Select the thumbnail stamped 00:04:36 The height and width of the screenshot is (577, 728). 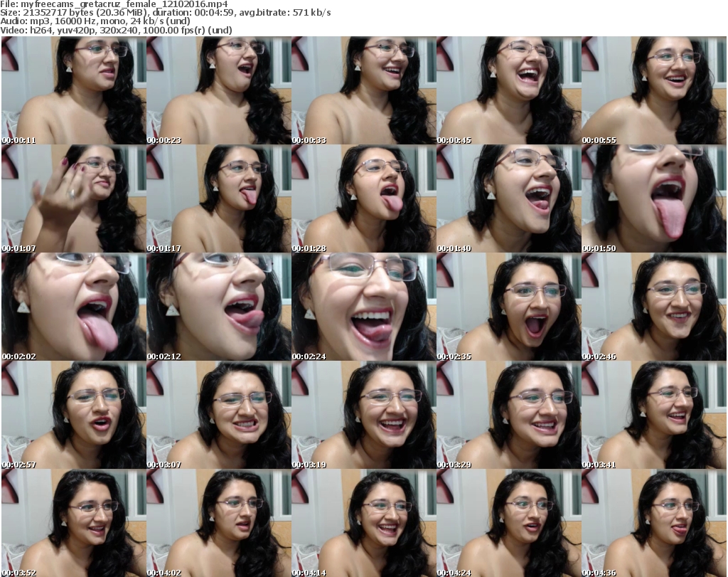point(654,523)
